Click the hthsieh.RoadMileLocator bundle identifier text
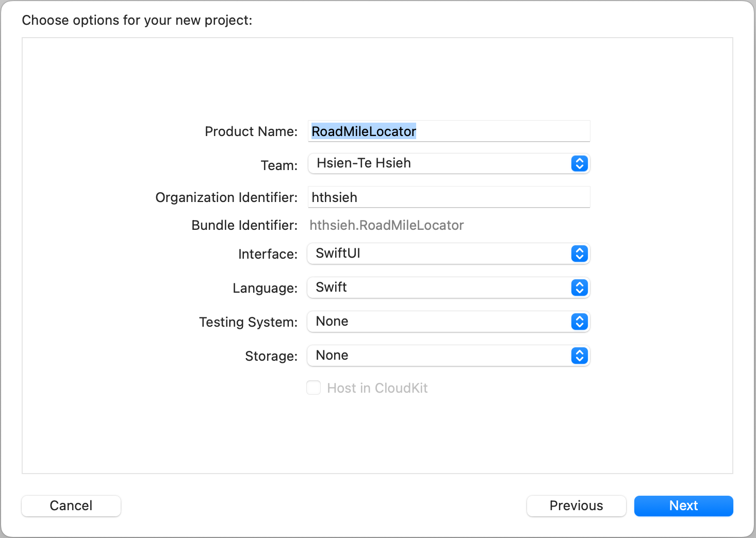The image size is (756, 538). click(x=387, y=225)
